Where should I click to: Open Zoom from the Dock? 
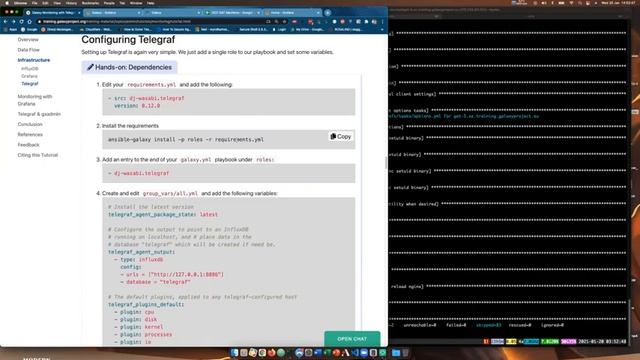[364, 353]
